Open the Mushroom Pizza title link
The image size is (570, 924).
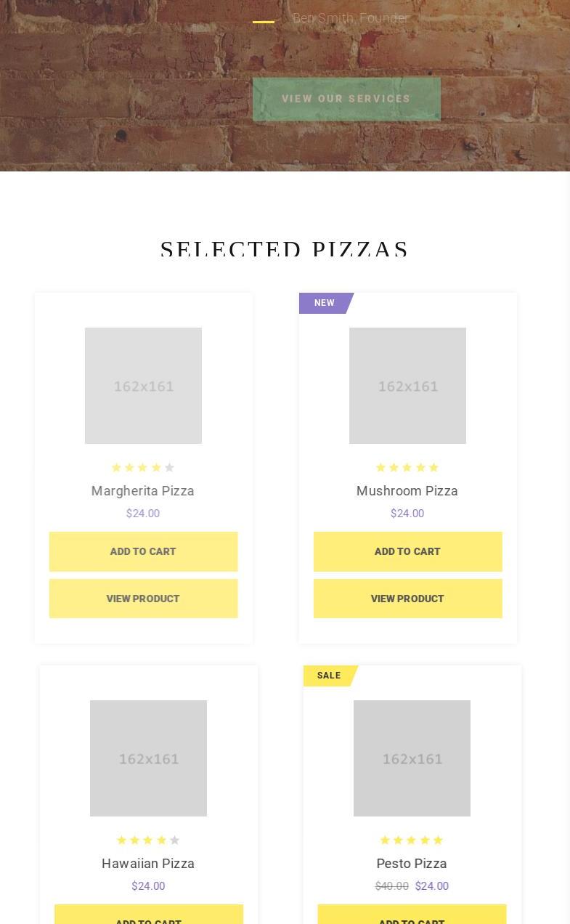407,491
